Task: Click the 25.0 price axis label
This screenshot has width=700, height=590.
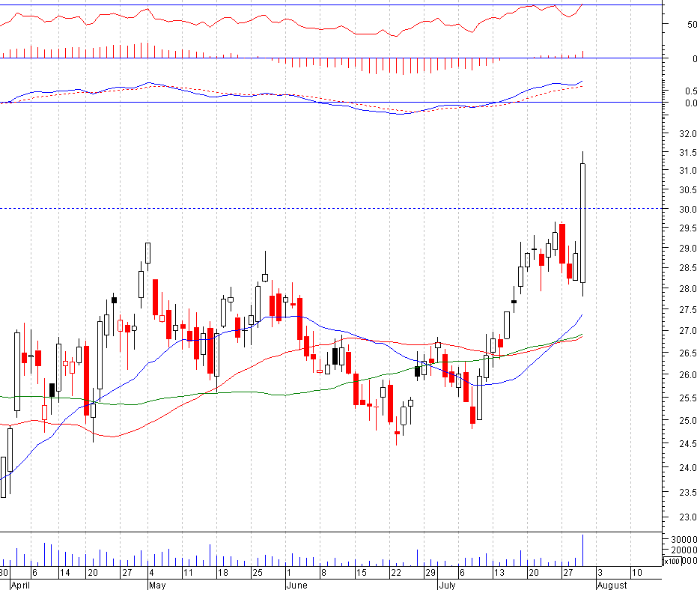Action: coord(687,421)
